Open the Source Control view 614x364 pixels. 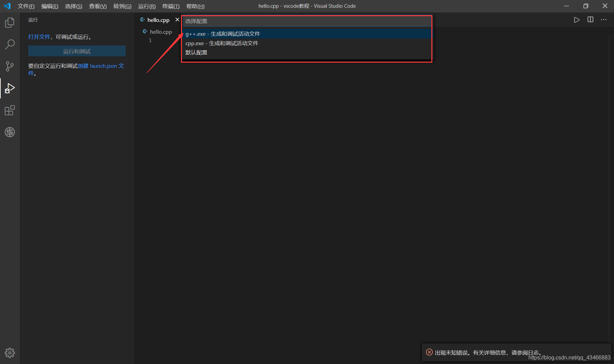[9, 66]
